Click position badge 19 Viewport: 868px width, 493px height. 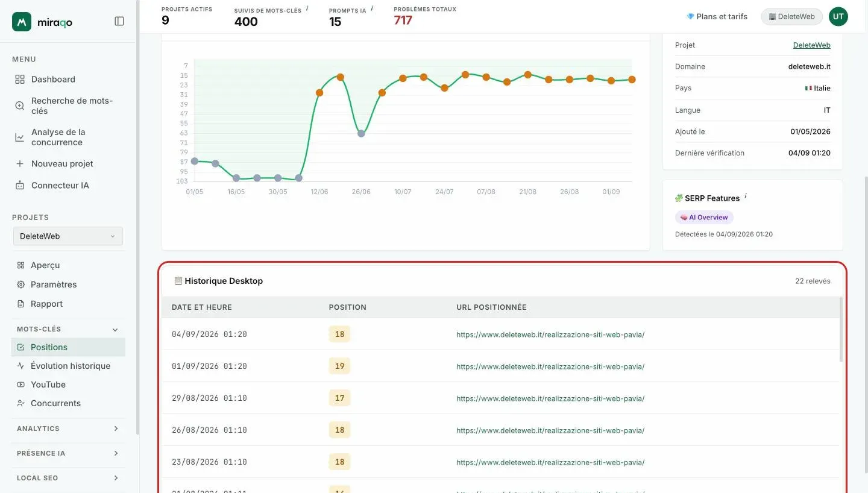pyautogui.click(x=339, y=366)
